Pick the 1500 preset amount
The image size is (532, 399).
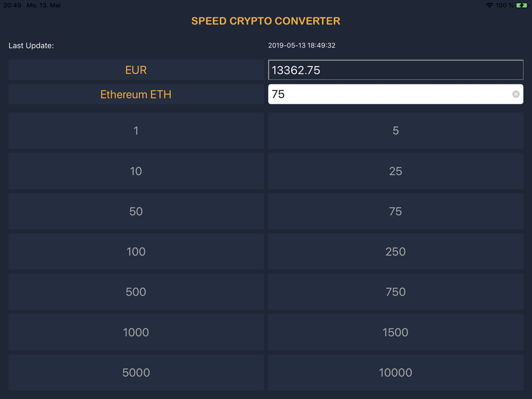coord(395,332)
